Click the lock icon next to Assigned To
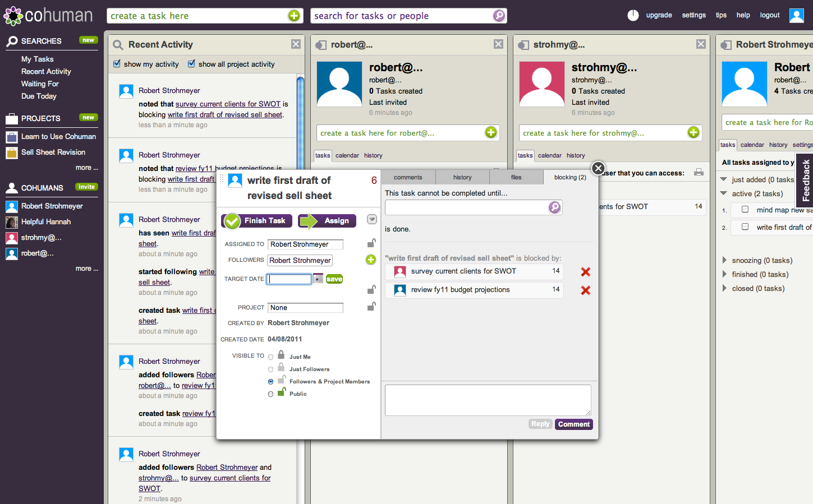813x504 pixels. (371, 243)
